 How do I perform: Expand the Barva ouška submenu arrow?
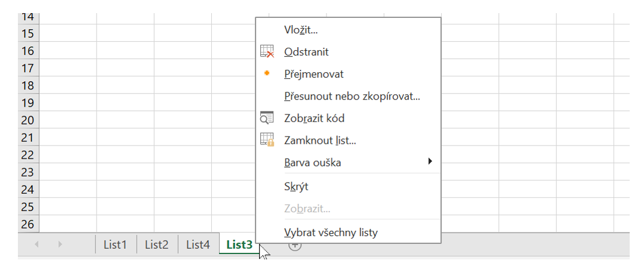click(430, 162)
